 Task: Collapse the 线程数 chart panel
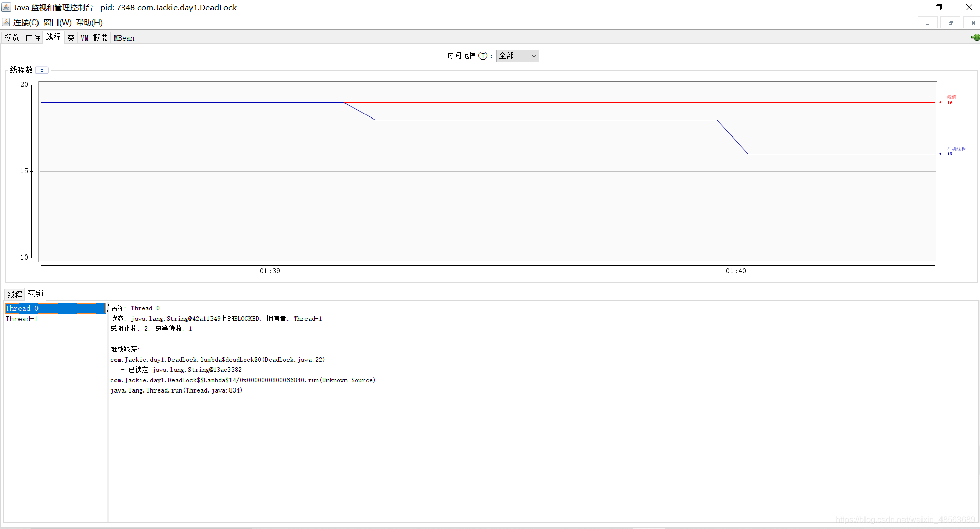(x=42, y=70)
